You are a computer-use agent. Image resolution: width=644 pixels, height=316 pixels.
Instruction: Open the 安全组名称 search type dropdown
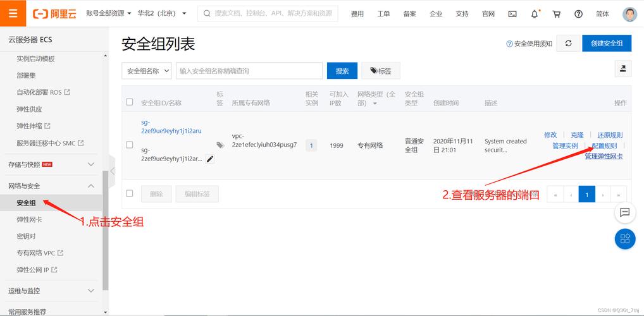(147, 71)
